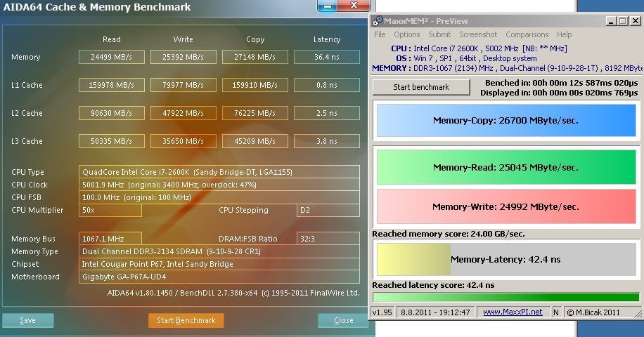Image resolution: width=644 pixels, height=337 pixels.
Task: Click the CPU Clock field 5001.9 MHz
Action: (x=219, y=185)
